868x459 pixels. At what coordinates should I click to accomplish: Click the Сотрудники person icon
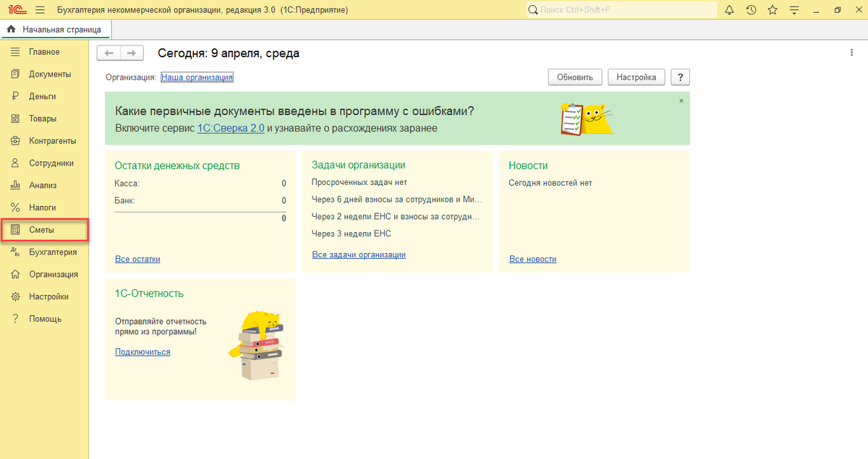point(15,163)
